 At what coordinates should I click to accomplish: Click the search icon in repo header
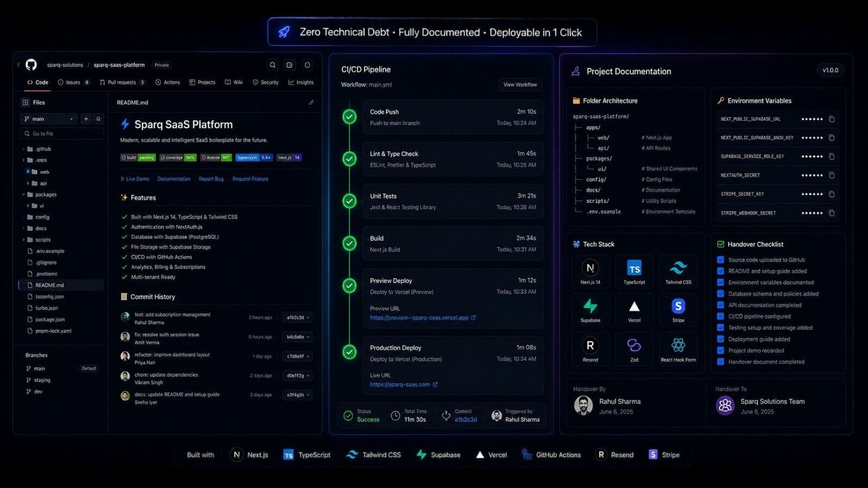[273, 65]
